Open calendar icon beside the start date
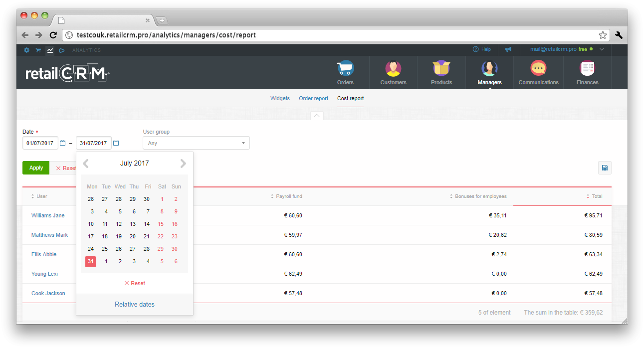Image resolution: width=644 pixels, height=348 pixels. coord(63,143)
